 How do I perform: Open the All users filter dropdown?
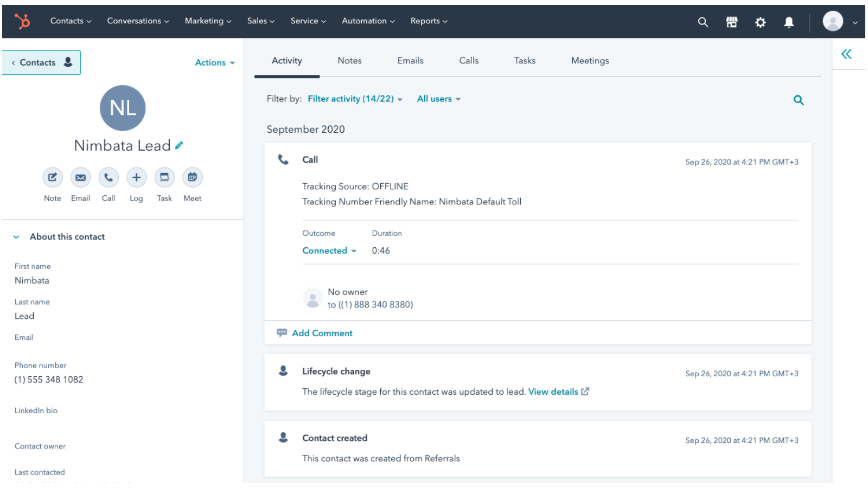[x=438, y=99]
